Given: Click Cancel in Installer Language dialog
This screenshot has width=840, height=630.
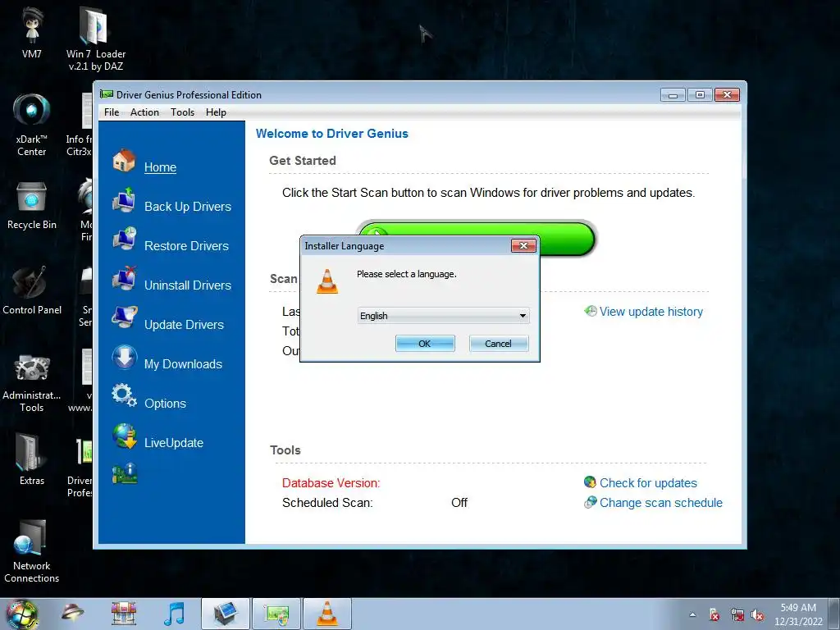Looking at the screenshot, I should click(x=498, y=344).
